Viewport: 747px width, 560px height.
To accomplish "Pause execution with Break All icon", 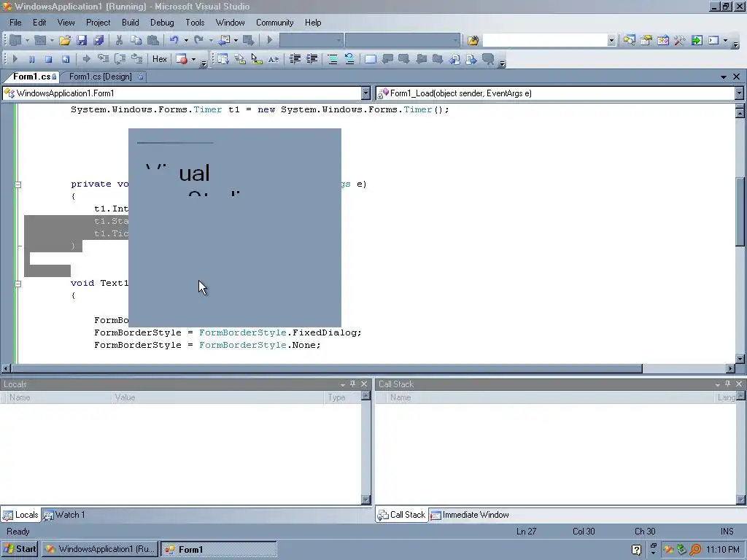I will (31, 59).
